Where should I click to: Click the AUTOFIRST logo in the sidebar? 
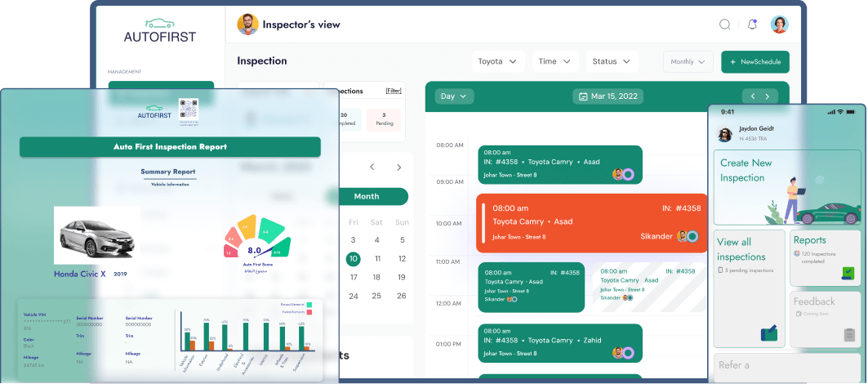160,31
